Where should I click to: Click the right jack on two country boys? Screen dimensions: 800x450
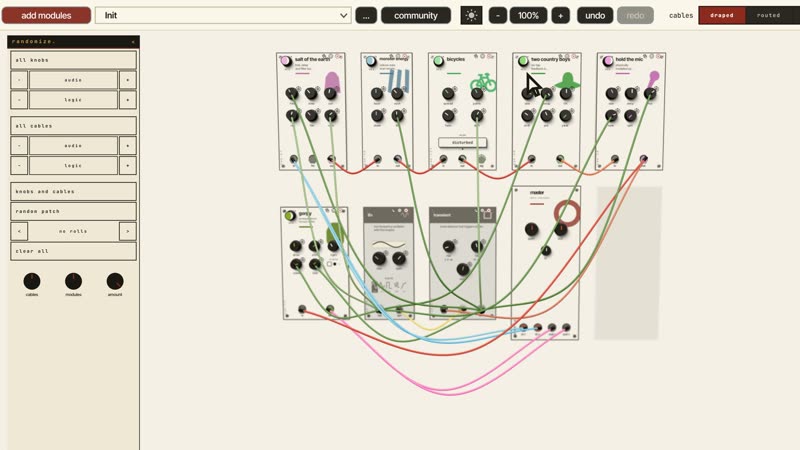coord(560,159)
